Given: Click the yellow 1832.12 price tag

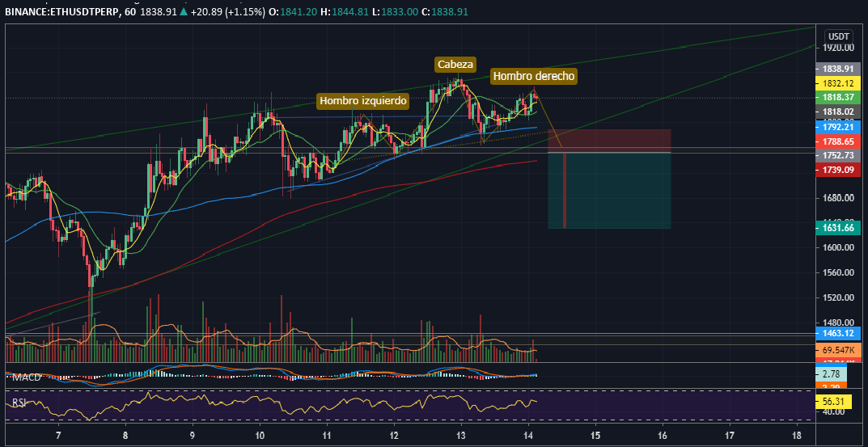Looking at the screenshot, I should (x=840, y=83).
